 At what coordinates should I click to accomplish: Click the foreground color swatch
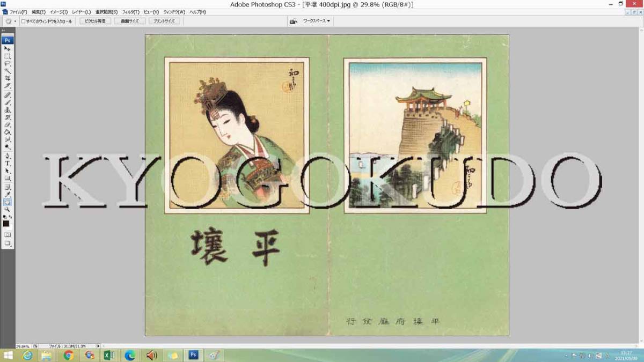pyautogui.click(x=6, y=224)
